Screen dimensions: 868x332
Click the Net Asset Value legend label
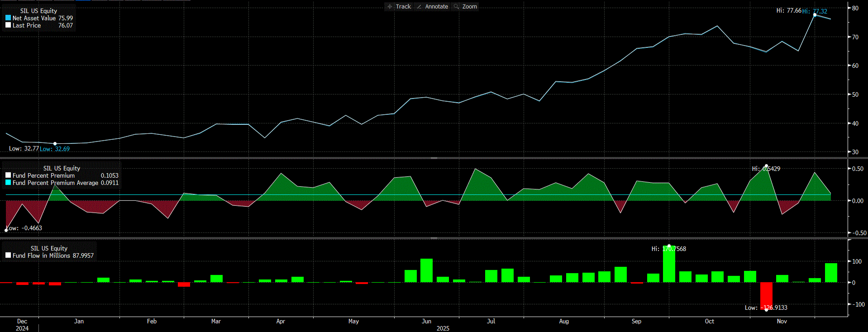click(x=34, y=18)
